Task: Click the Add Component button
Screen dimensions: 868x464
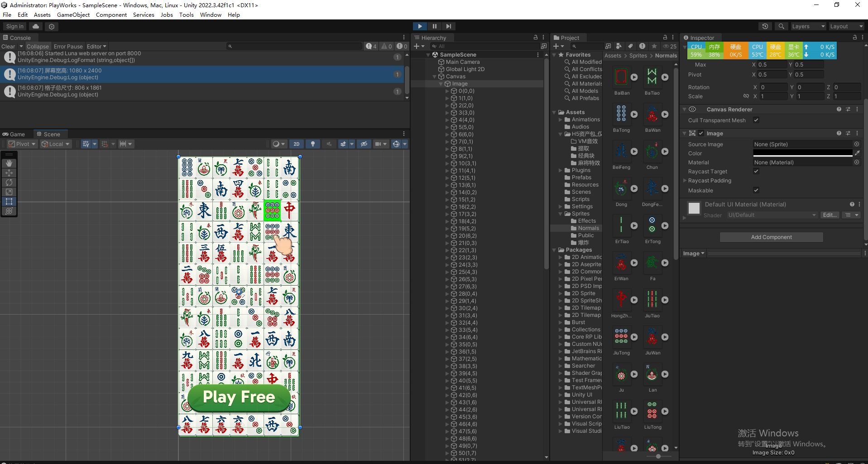Action: (x=771, y=237)
